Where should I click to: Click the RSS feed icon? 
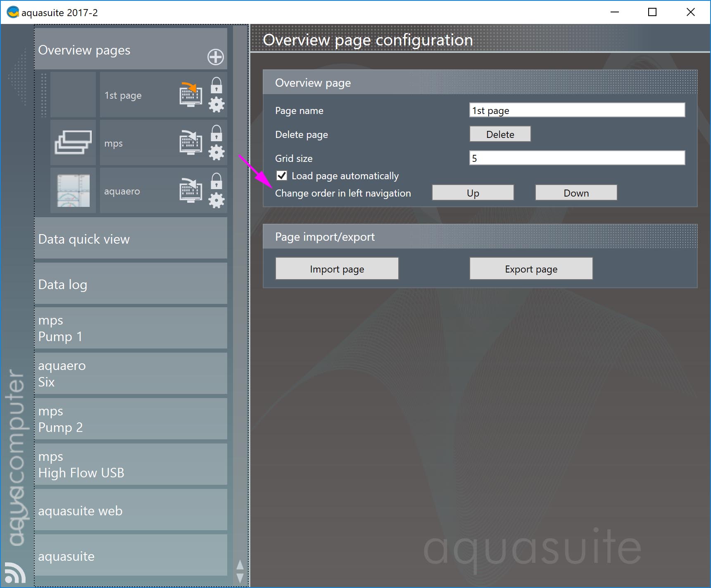click(x=15, y=573)
